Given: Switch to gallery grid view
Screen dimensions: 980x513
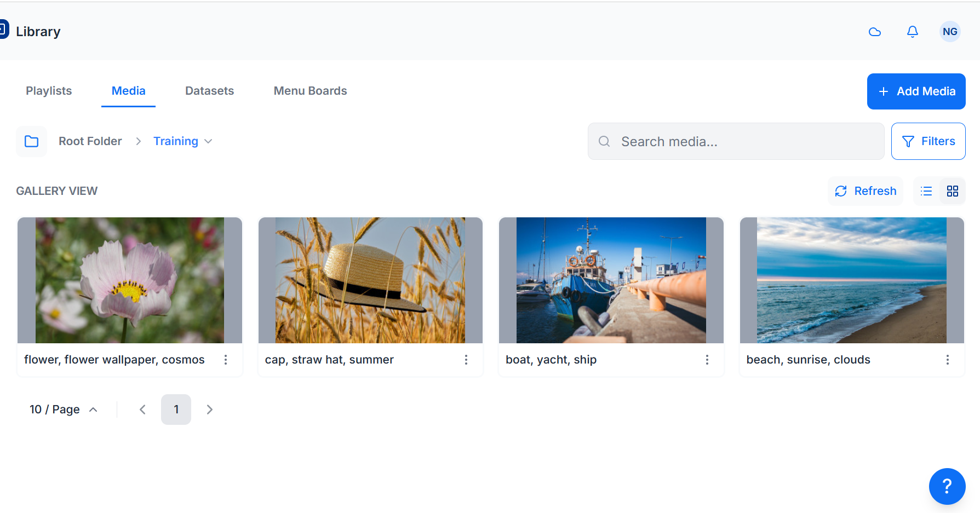Looking at the screenshot, I should (x=953, y=191).
